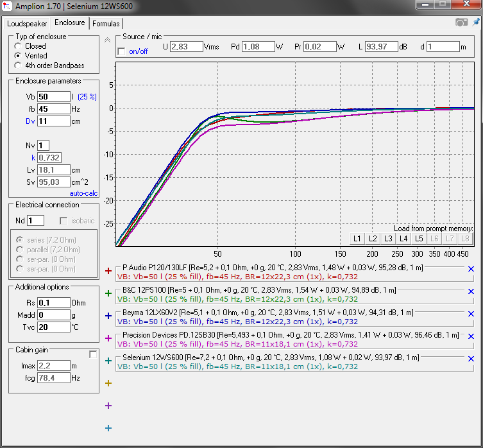Click the empty purple plus memory slot
483x448 pixels.
[x=108, y=406]
